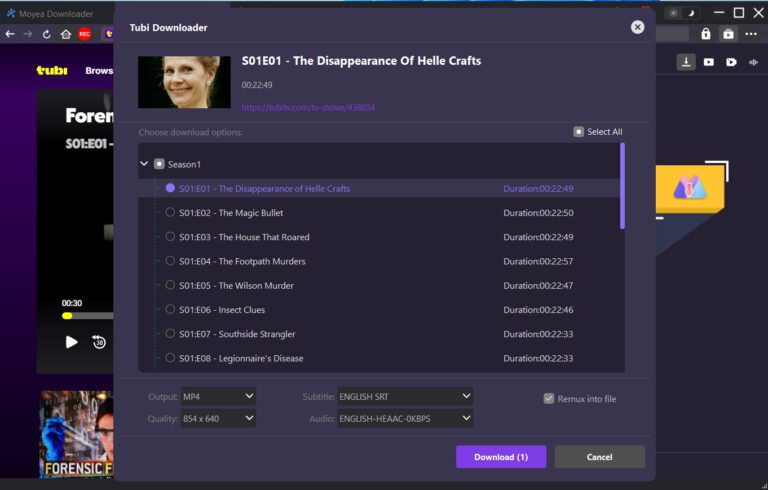Deselect S01:E01 The Disappearance of Helle Crafts
The width and height of the screenshot is (768, 490).
click(170, 188)
